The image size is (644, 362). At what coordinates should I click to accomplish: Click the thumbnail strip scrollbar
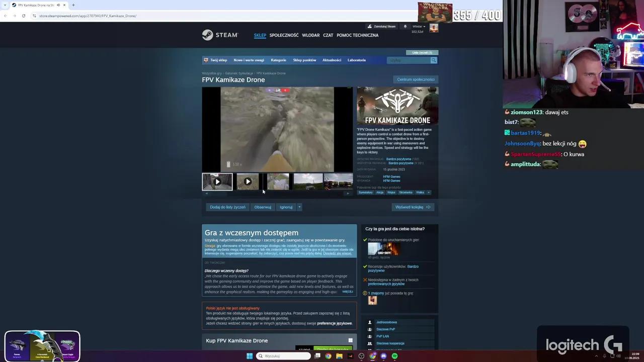[277, 193]
